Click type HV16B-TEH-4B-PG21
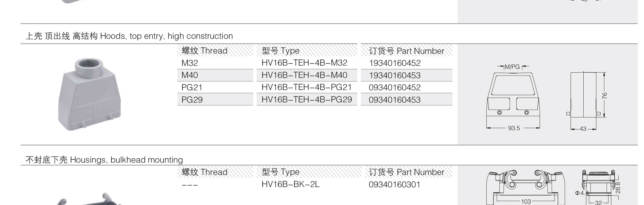 click(306, 87)
